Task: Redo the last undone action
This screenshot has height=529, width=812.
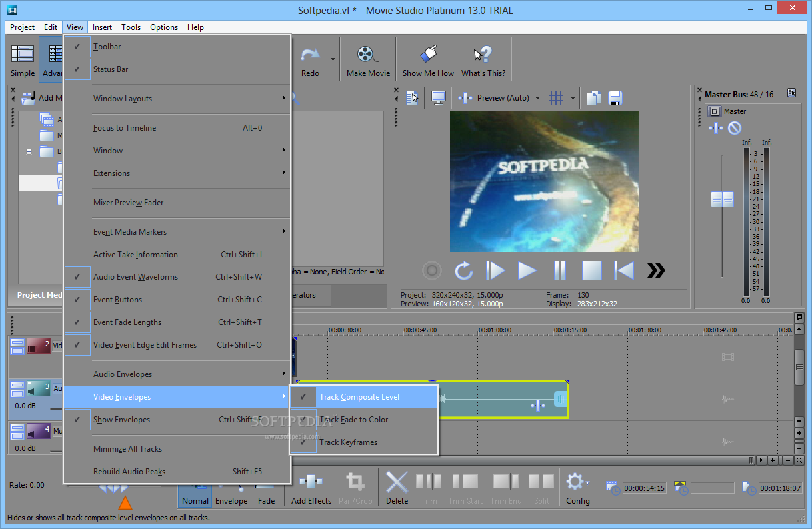Action: (x=310, y=61)
